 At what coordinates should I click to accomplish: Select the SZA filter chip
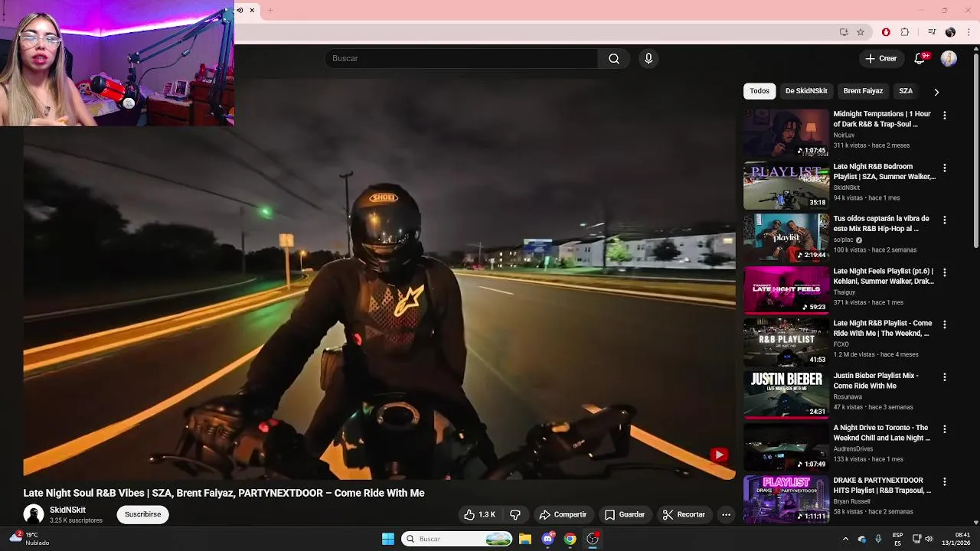(906, 91)
